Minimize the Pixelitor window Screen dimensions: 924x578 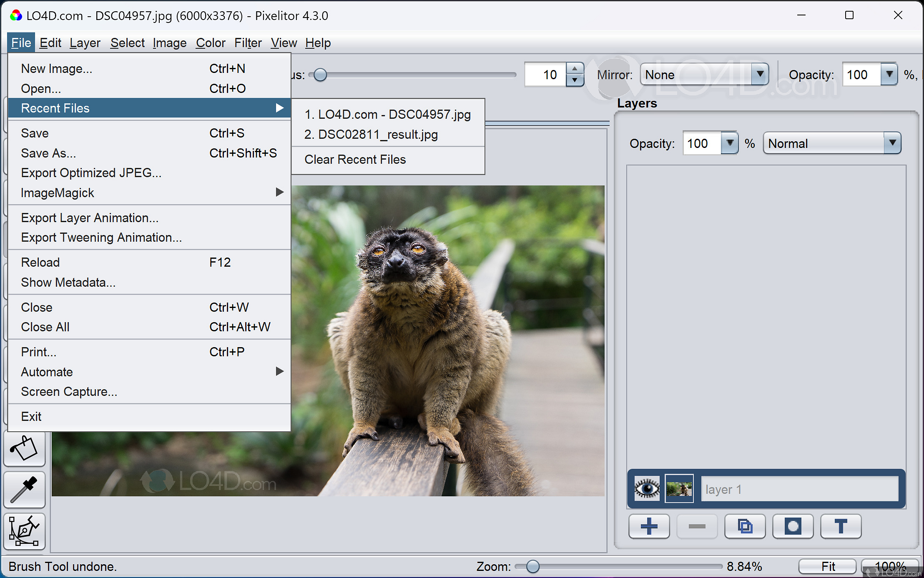[x=801, y=15]
